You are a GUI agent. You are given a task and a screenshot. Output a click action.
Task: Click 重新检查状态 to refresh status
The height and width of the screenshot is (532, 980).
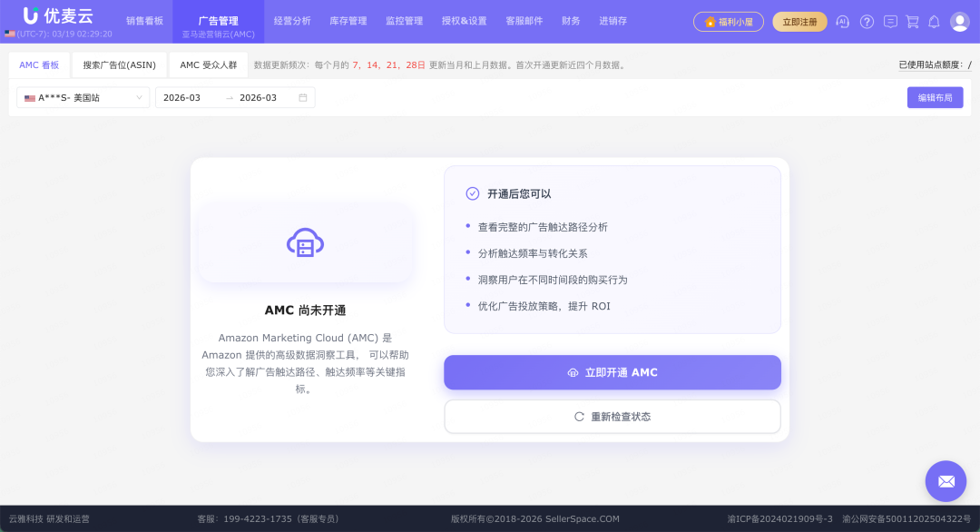click(x=612, y=416)
